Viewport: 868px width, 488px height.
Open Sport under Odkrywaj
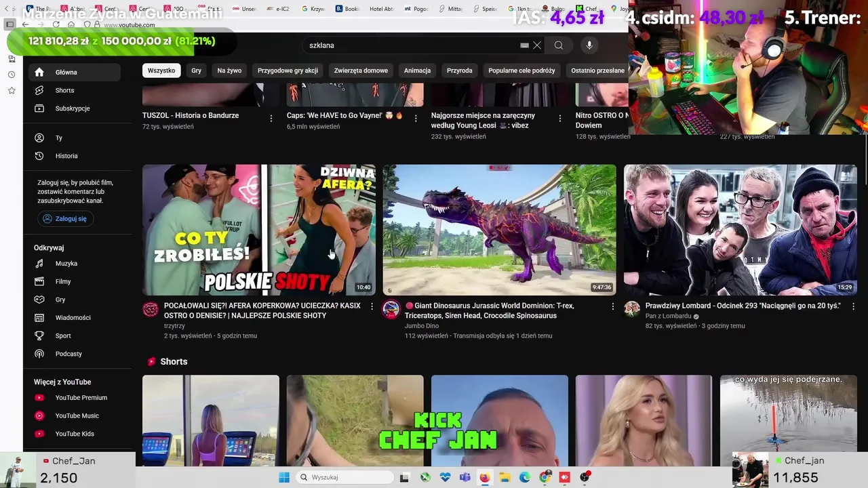tap(74, 335)
